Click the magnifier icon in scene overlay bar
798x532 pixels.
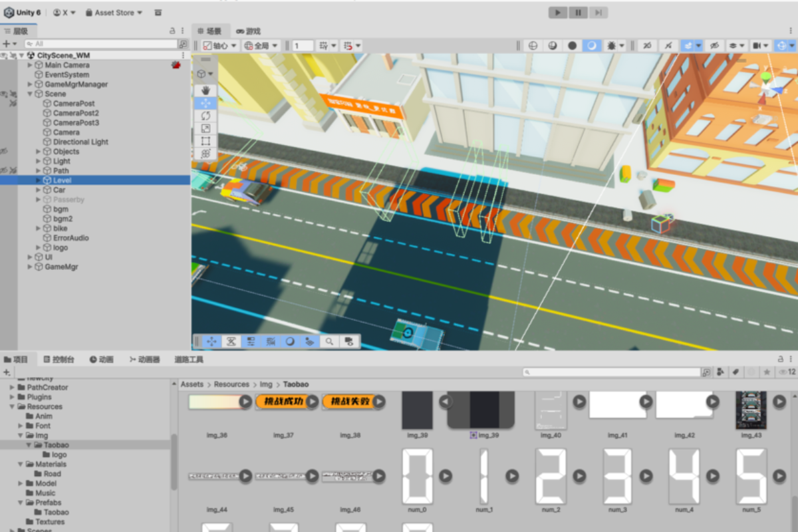[329, 341]
